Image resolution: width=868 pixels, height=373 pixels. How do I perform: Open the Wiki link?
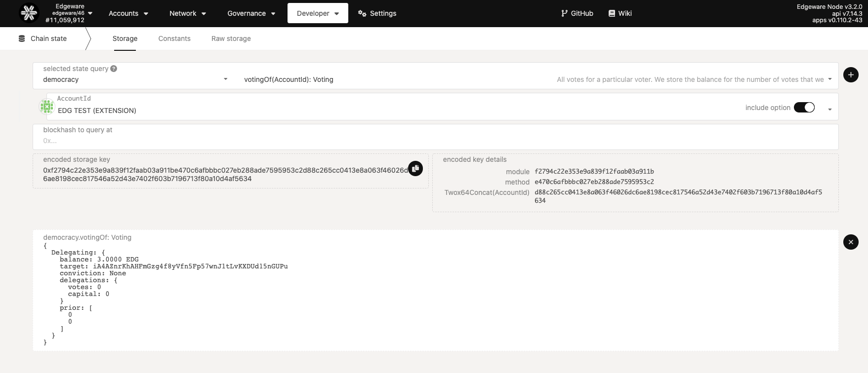620,13
